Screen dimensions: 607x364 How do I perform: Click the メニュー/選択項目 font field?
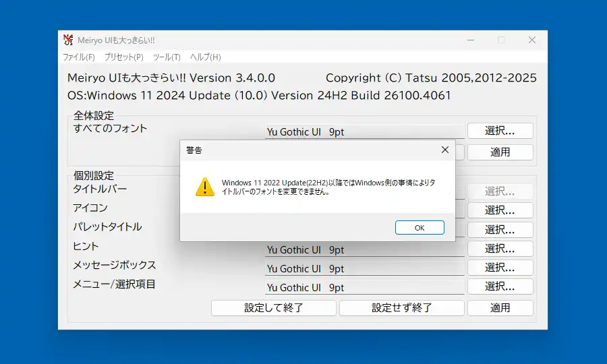point(365,287)
